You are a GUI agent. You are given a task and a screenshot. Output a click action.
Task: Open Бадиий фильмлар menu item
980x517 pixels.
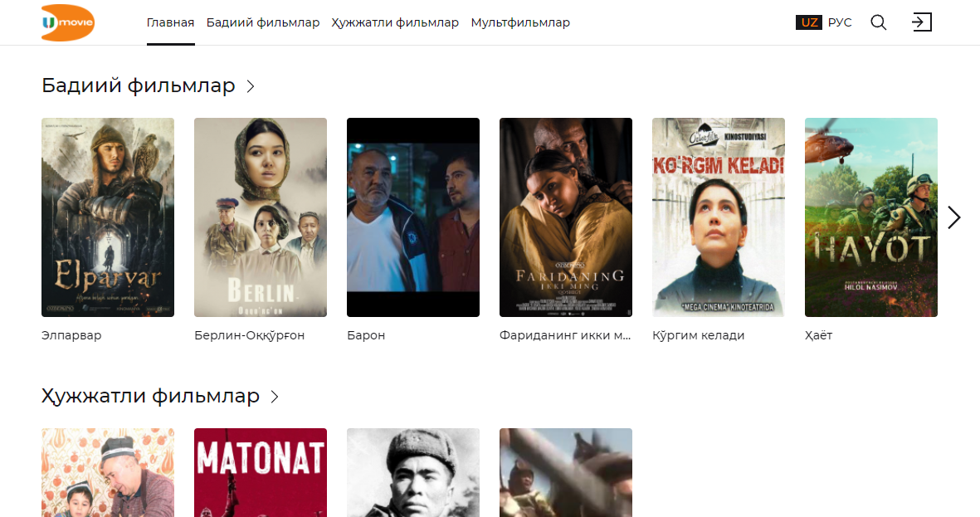pos(262,22)
